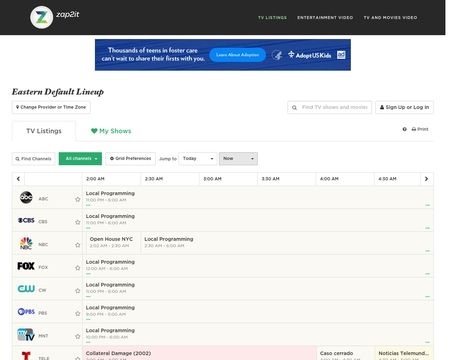Open Entertainment Video in top navigation
The image size is (450, 360).
325,17
